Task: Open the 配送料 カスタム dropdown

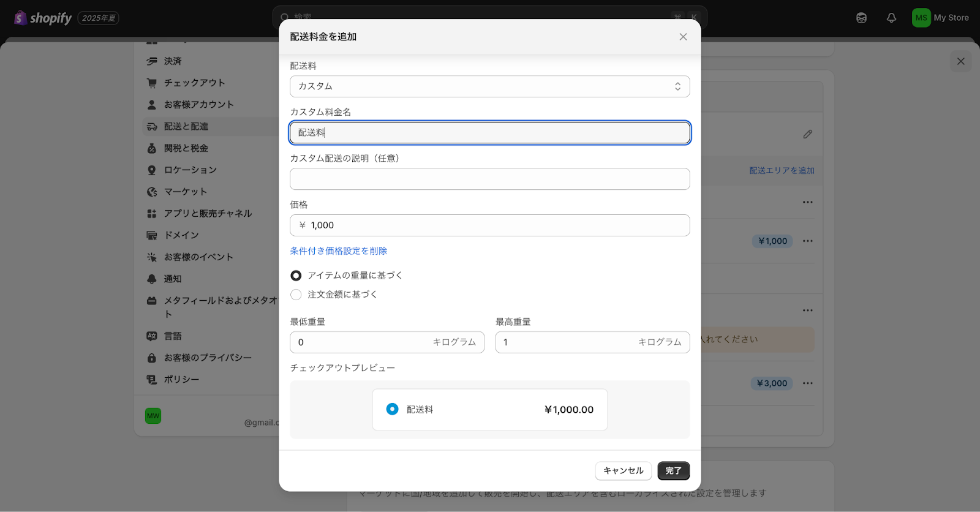Action: pyautogui.click(x=490, y=86)
